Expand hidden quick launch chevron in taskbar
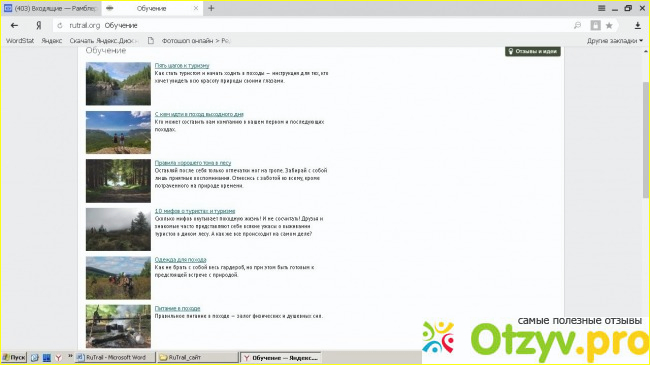The width and height of the screenshot is (650, 365). (70, 356)
